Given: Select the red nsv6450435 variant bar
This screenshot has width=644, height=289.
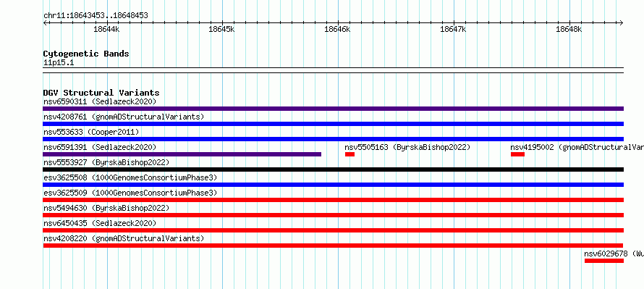Looking at the screenshot, I should 333,230.
